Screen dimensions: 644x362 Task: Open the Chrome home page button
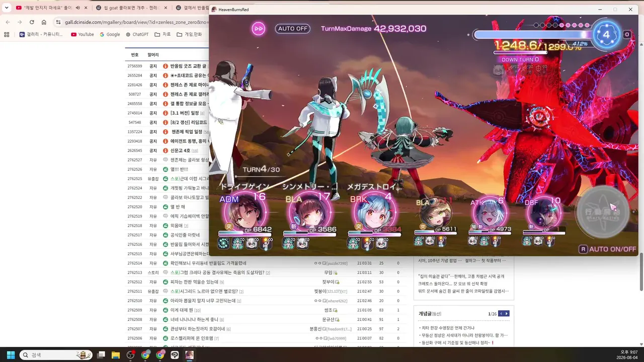click(x=44, y=22)
